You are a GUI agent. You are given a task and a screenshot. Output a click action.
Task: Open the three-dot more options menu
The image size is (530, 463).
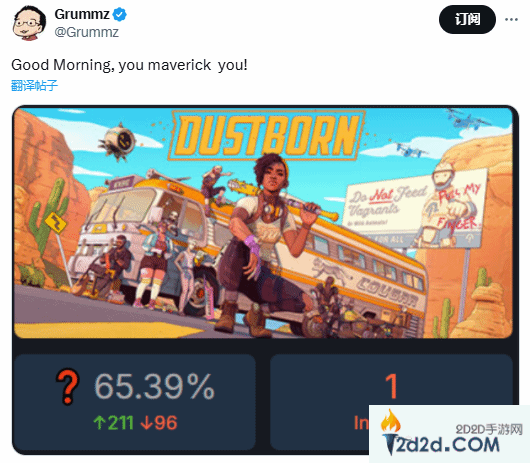(x=511, y=20)
